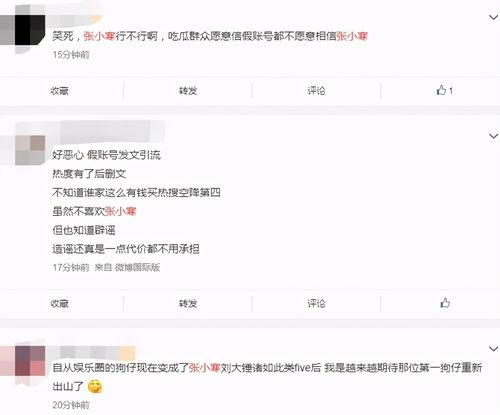
Task: Open the dropdown chevron on the first post
Action: click(x=493, y=17)
